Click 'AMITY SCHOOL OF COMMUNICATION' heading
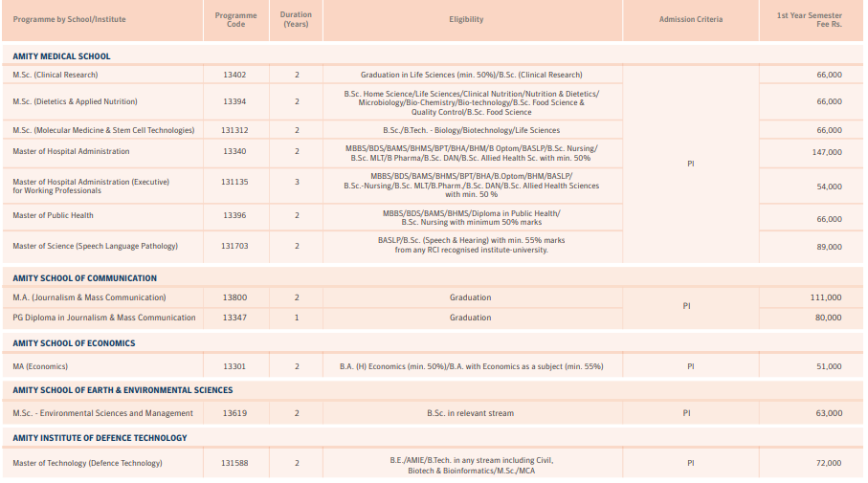 [85, 278]
